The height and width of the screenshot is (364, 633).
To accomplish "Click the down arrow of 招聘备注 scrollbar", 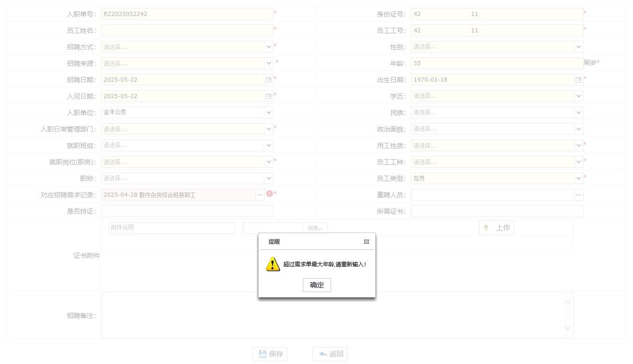I will 568,328.
